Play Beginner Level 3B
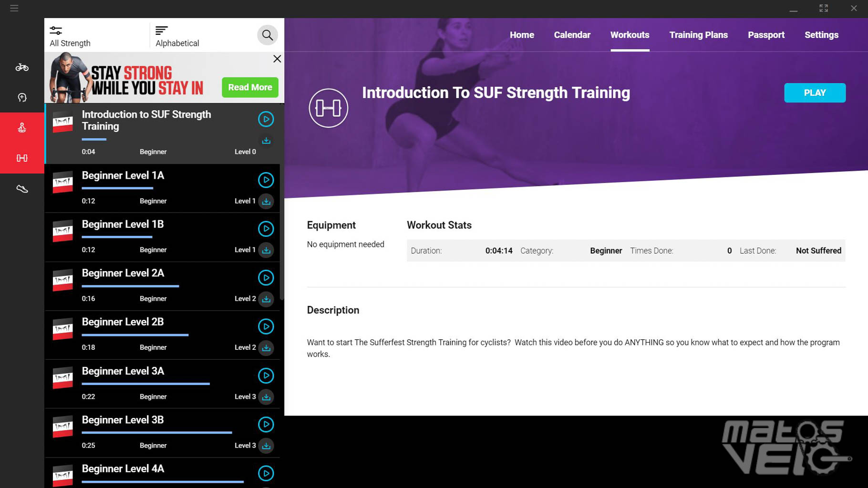 coord(266,425)
